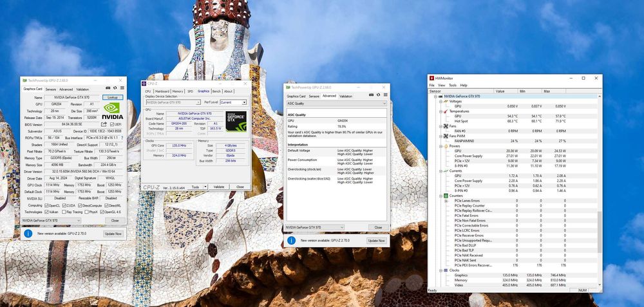The image size is (644, 307).
Task: Click the NVIDIA logo in the left GPU-Z window
Action: (x=112, y=111)
